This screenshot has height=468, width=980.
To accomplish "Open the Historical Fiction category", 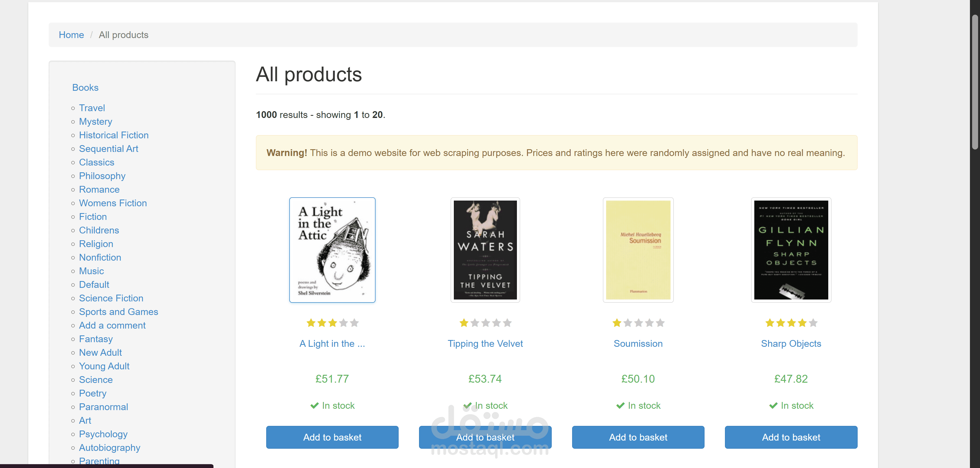I will 113,135.
